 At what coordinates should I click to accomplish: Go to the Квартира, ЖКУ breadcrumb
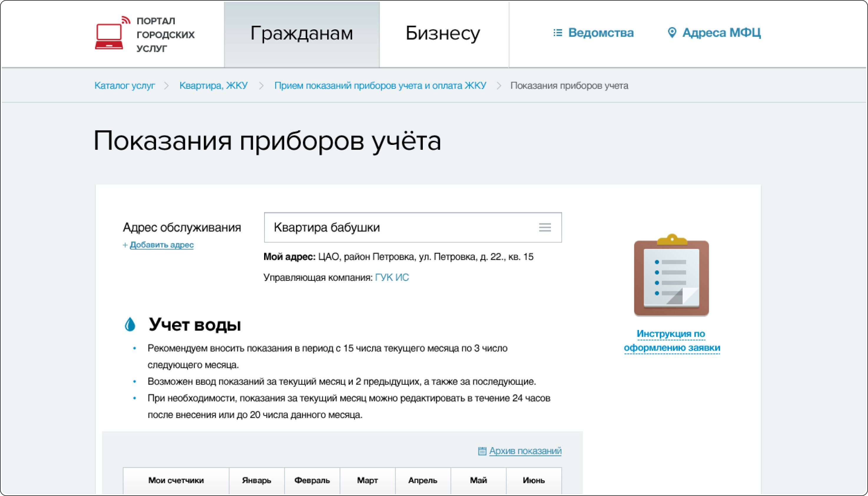tap(213, 85)
